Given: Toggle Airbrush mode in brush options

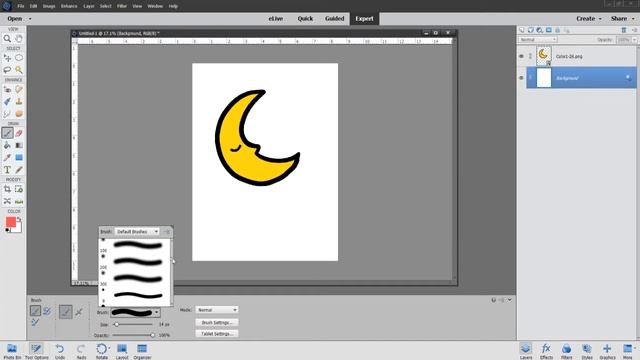Looking at the screenshot, I should (79, 312).
